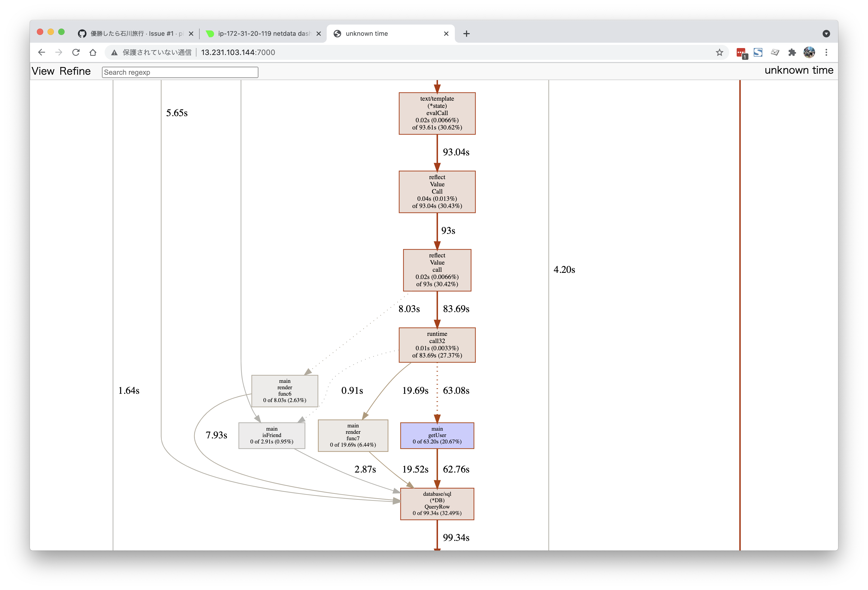Select the main render func6 node

285,391
